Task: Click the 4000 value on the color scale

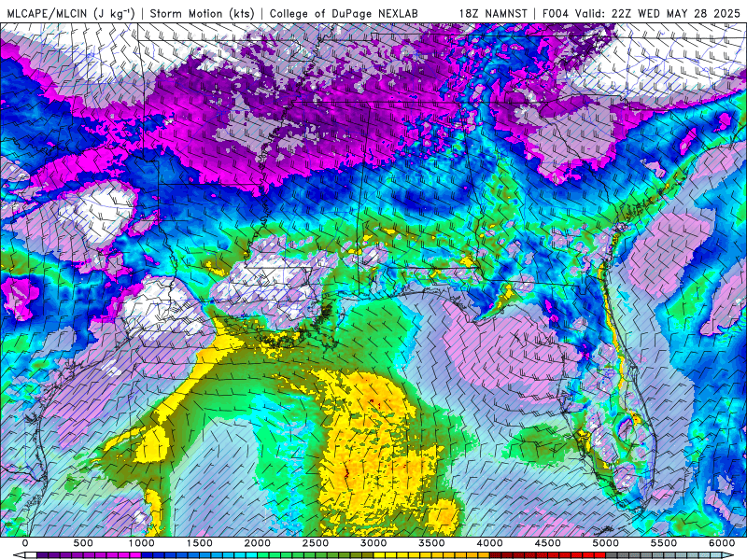Action: click(489, 543)
